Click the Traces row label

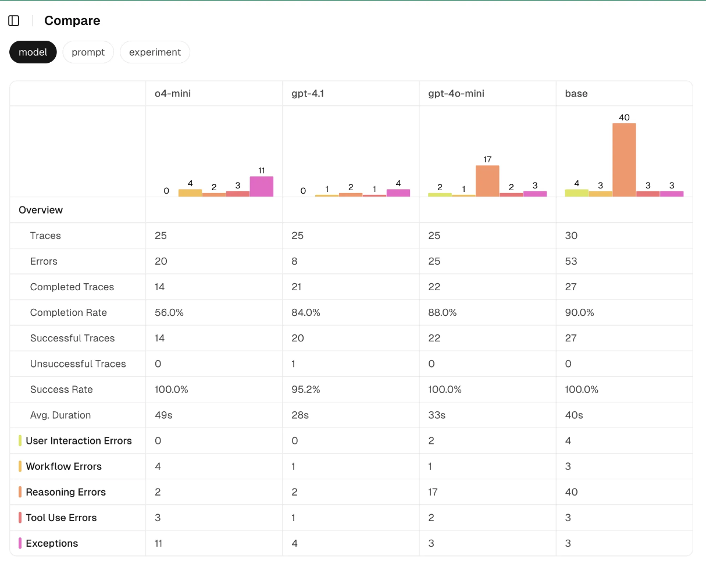[45, 236]
